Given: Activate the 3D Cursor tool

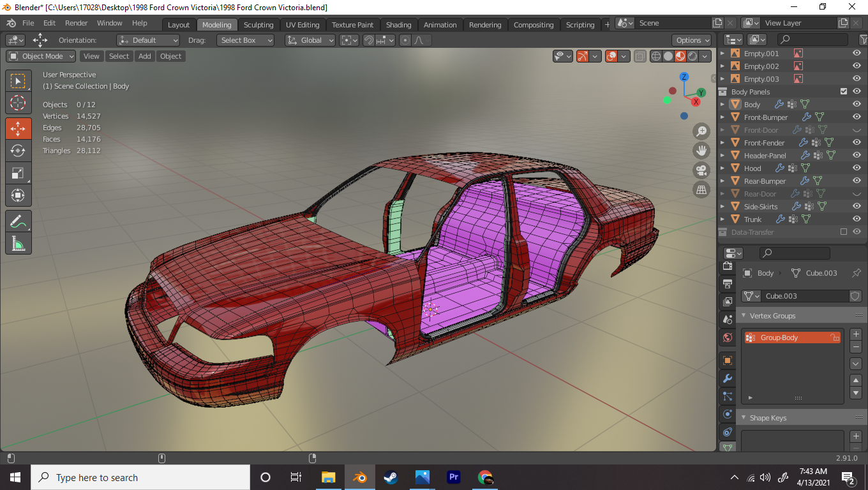Looking at the screenshot, I should tap(19, 103).
